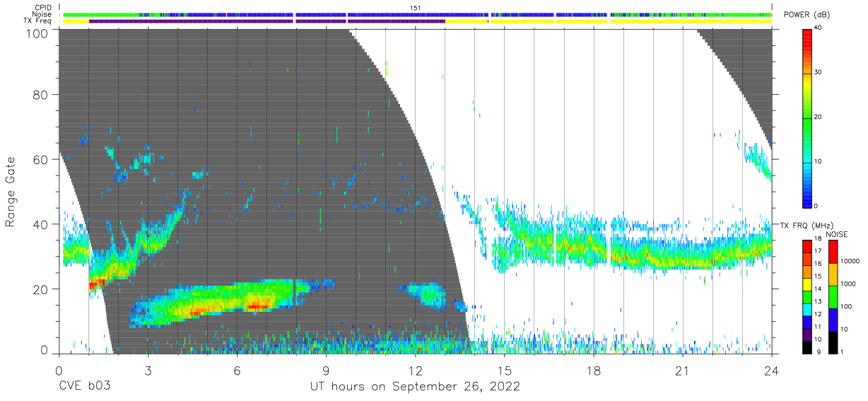Click the CPID value "151"

(x=416, y=7)
